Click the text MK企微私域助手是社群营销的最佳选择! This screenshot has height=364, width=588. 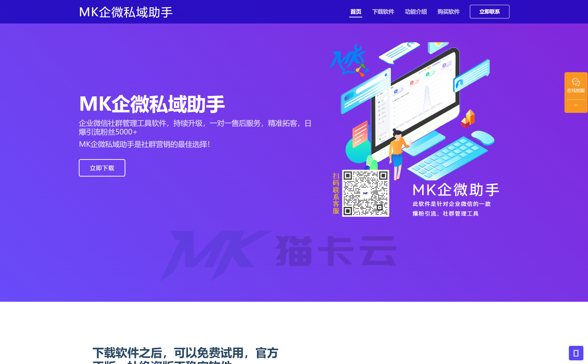[x=145, y=144]
